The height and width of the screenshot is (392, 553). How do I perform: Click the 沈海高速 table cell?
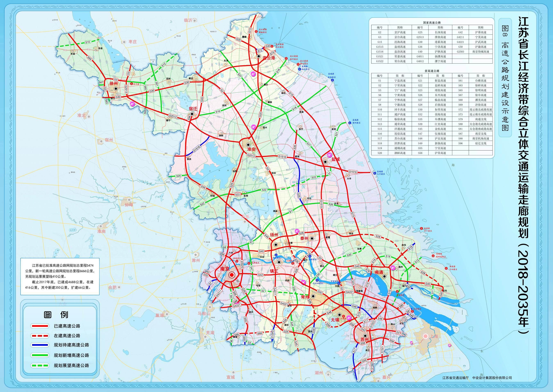(400, 42)
